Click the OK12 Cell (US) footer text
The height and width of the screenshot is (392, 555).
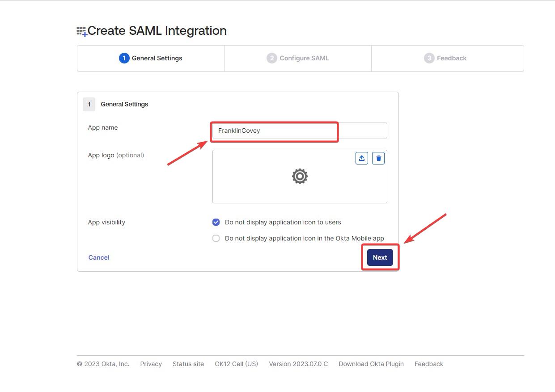(236, 364)
